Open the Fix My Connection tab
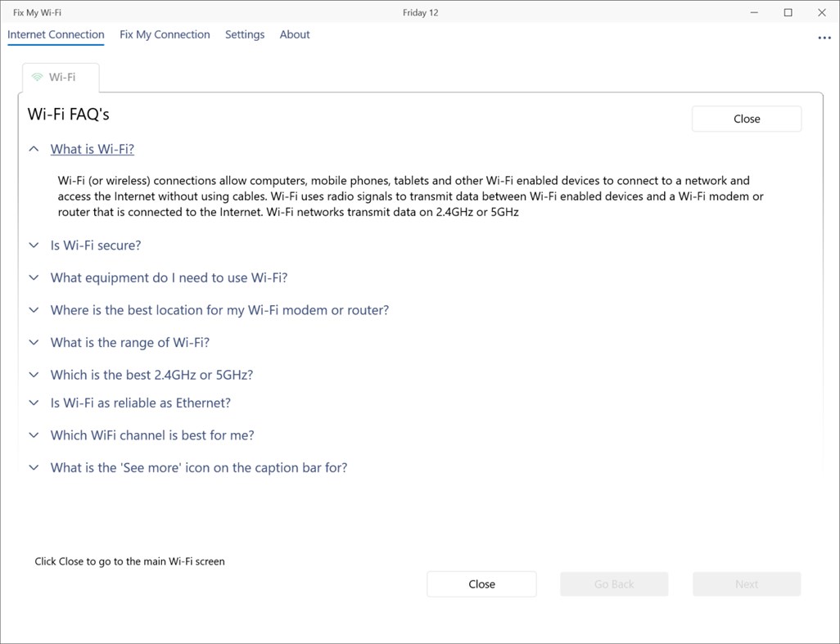The height and width of the screenshot is (644, 840). click(165, 34)
